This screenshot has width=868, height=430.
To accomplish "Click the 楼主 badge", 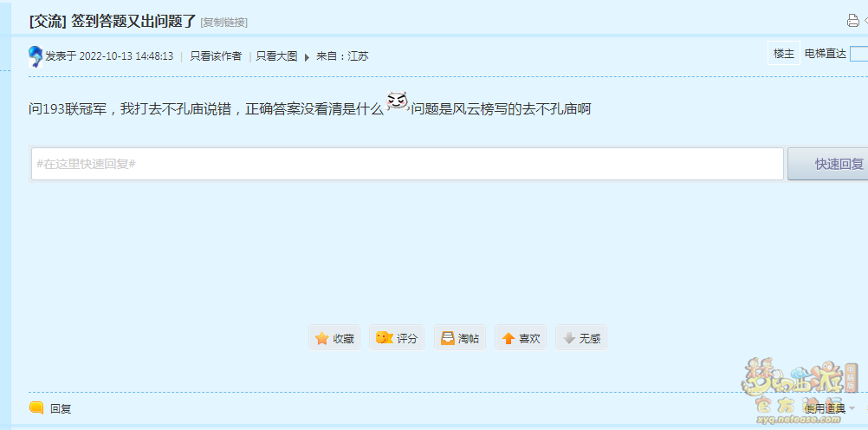I will (x=784, y=54).
